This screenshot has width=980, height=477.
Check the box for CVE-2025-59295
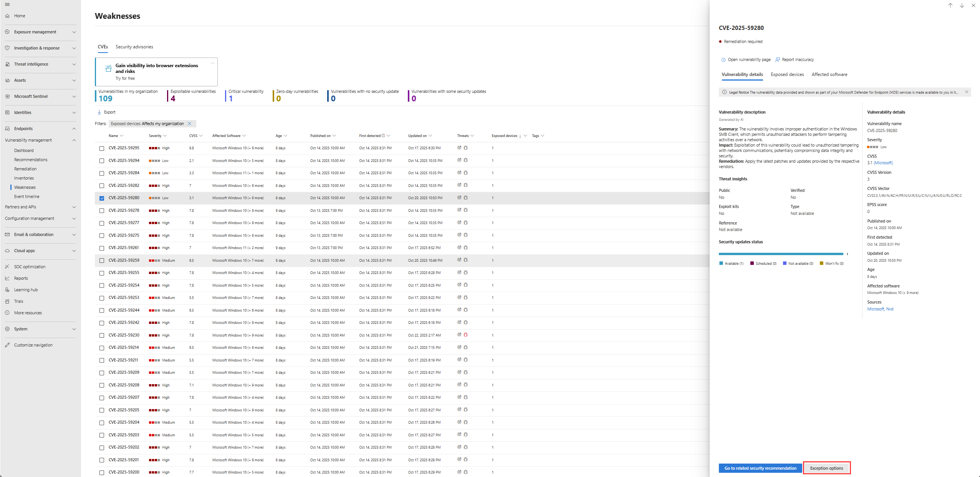(x=102, y=148)
